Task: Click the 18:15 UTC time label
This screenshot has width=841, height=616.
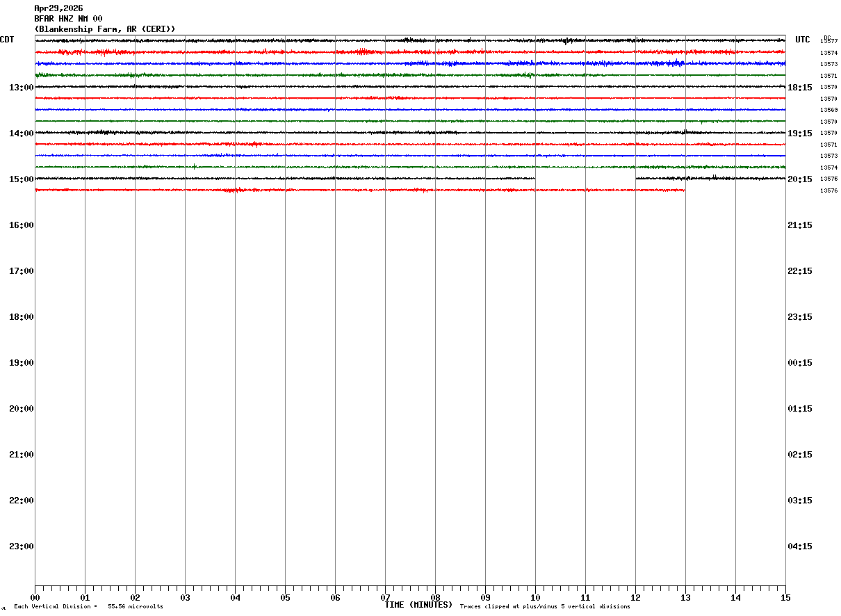Action: coord(800,88)
